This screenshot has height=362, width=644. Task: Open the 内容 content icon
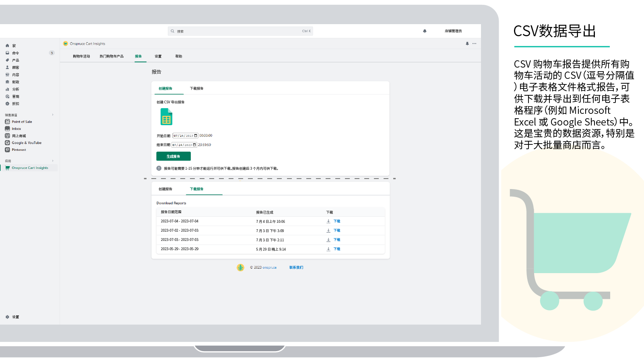click(x=7, y=75)
